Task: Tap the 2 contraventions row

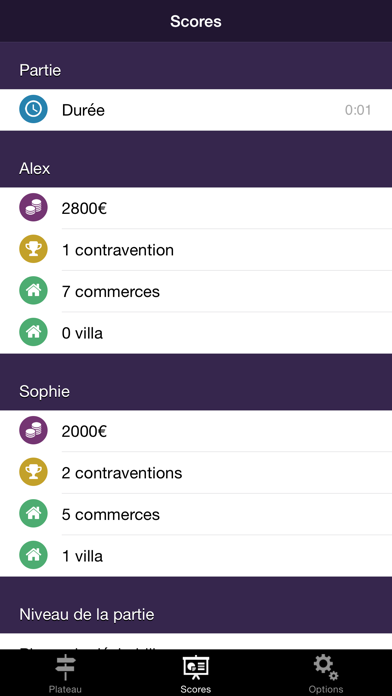Action: click(x=196, y=473)
